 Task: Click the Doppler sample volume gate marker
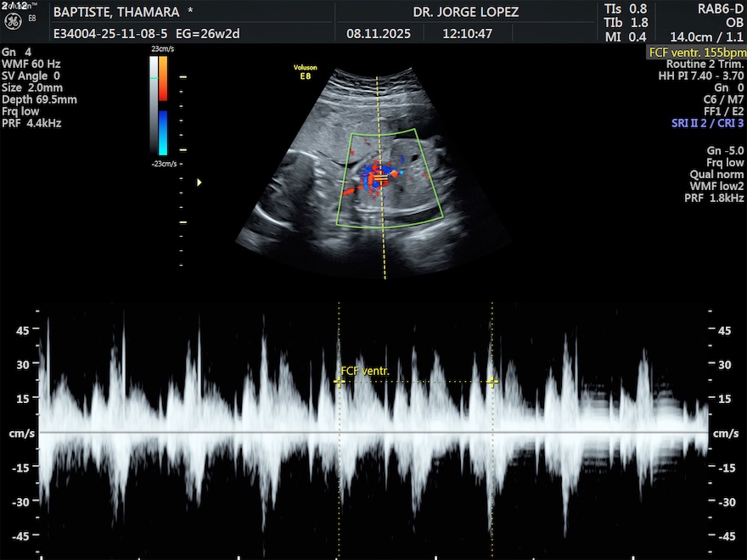381,179
